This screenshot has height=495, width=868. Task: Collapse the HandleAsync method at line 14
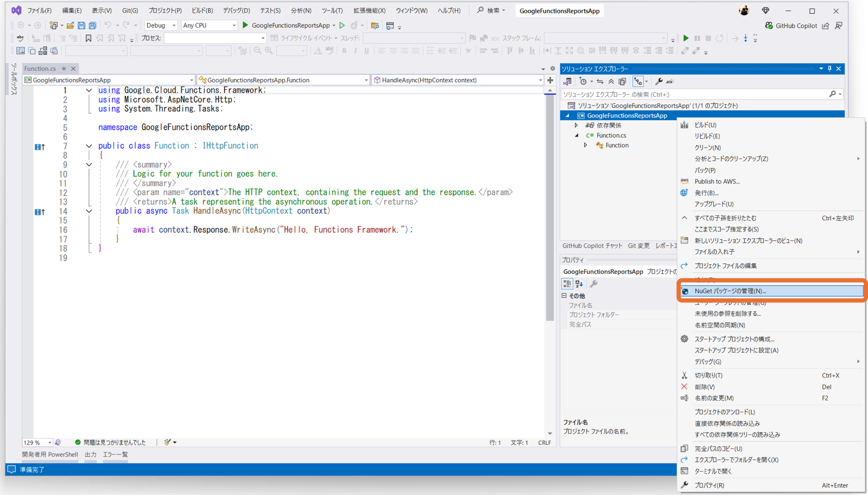pyautogui.click(x=89, y=211)
